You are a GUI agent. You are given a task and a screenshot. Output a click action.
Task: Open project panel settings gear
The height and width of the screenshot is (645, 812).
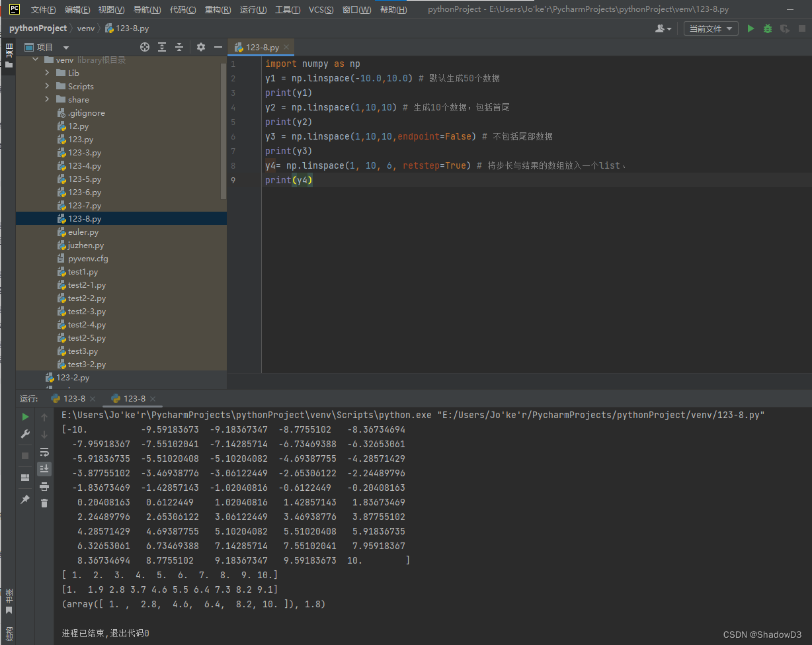tap(201, 47)
